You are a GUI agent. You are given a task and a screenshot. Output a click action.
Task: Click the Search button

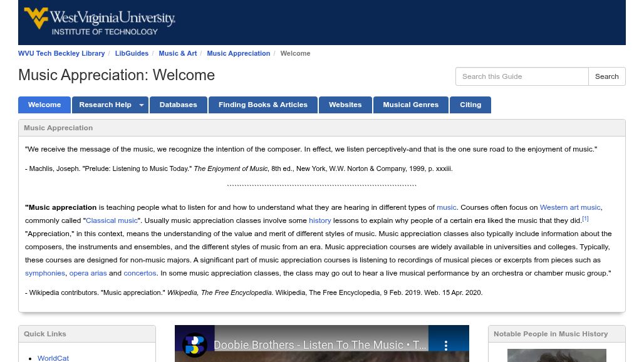606,76
